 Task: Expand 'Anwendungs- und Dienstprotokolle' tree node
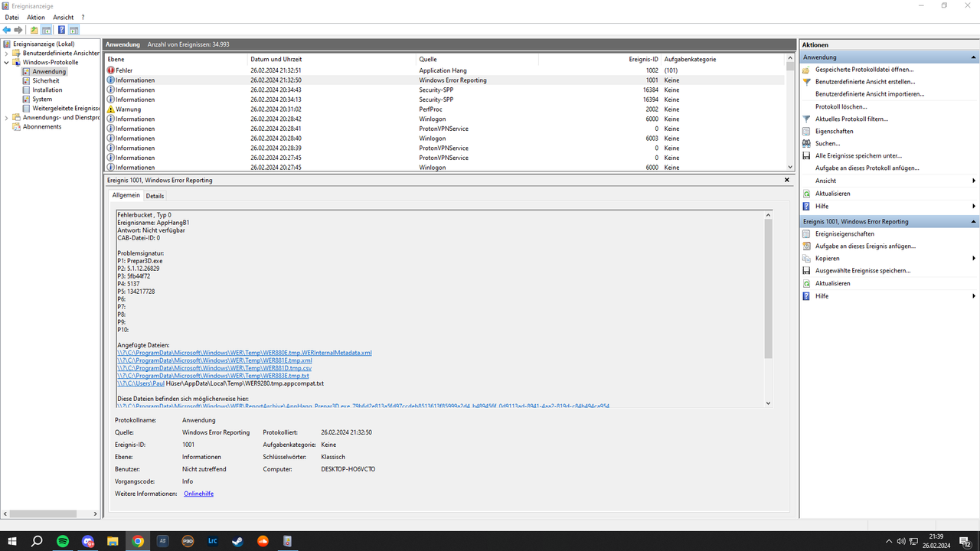coord(7,118)
